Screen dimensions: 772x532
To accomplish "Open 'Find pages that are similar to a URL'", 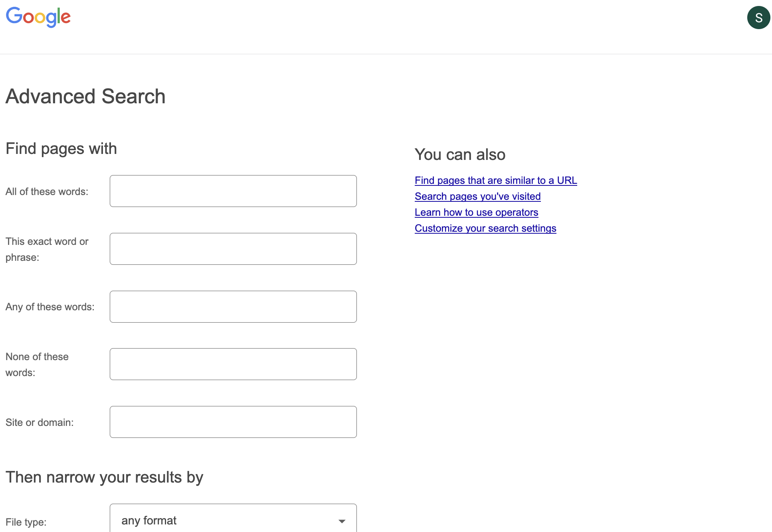I will [x=496, y=180].
